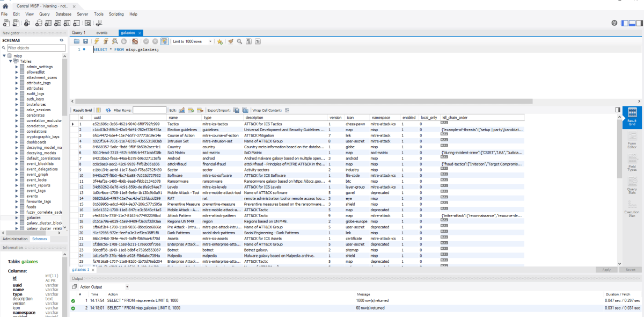Close the galaxies query tab

[139, 33]
